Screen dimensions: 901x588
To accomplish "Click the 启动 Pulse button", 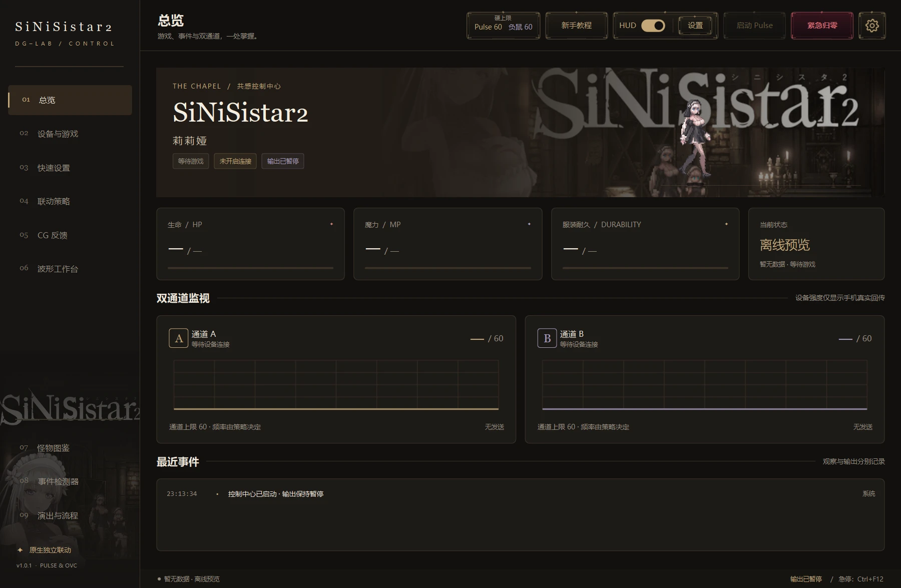I will (754, 26).
